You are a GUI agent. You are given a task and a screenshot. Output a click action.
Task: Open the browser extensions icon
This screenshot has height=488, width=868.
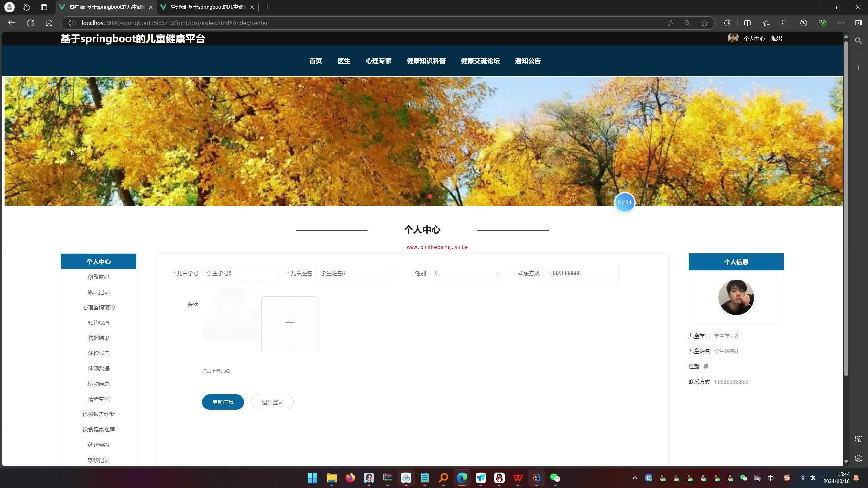click(x=727, y=23)
